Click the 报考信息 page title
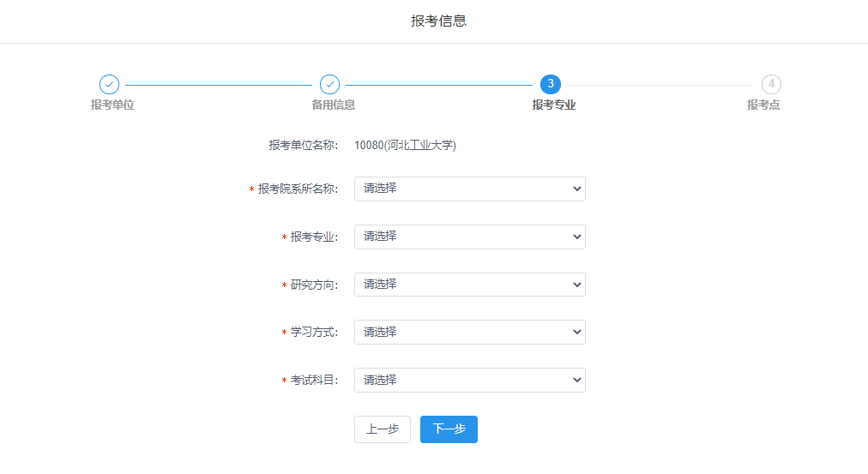Image resolution: width=868 pixels, height=474 pixels. tap(438, 21)
